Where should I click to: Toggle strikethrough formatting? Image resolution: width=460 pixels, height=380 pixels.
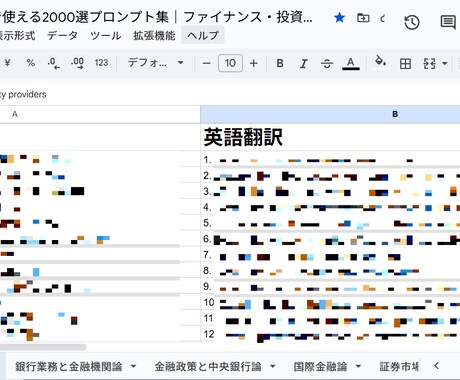click(327, 63)
